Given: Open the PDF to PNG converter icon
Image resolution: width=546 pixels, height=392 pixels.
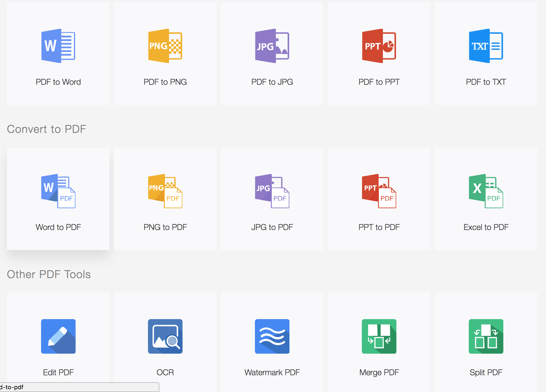Looking at the screenshot, I should pos(165,46).
